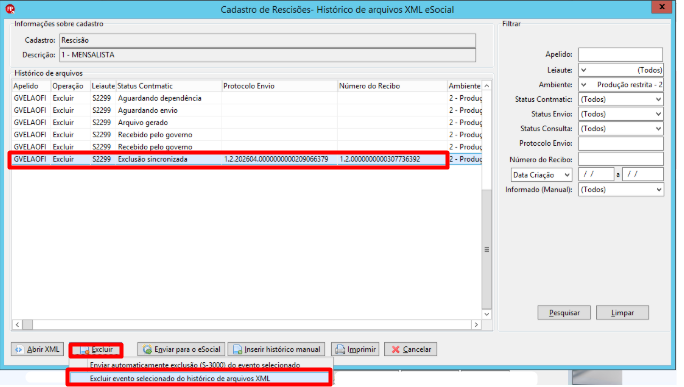Clear filters with Limpar button

[622, 312]
